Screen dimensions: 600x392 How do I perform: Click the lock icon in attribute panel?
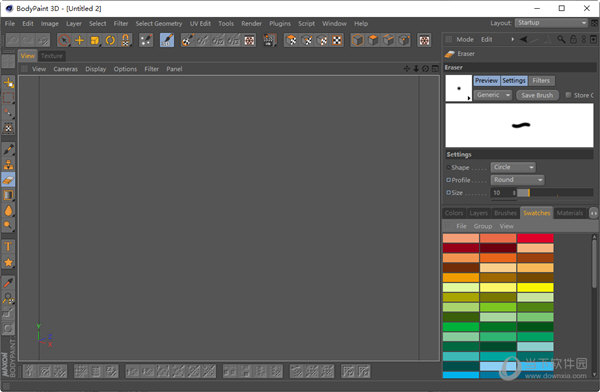[x=573, y=39]
